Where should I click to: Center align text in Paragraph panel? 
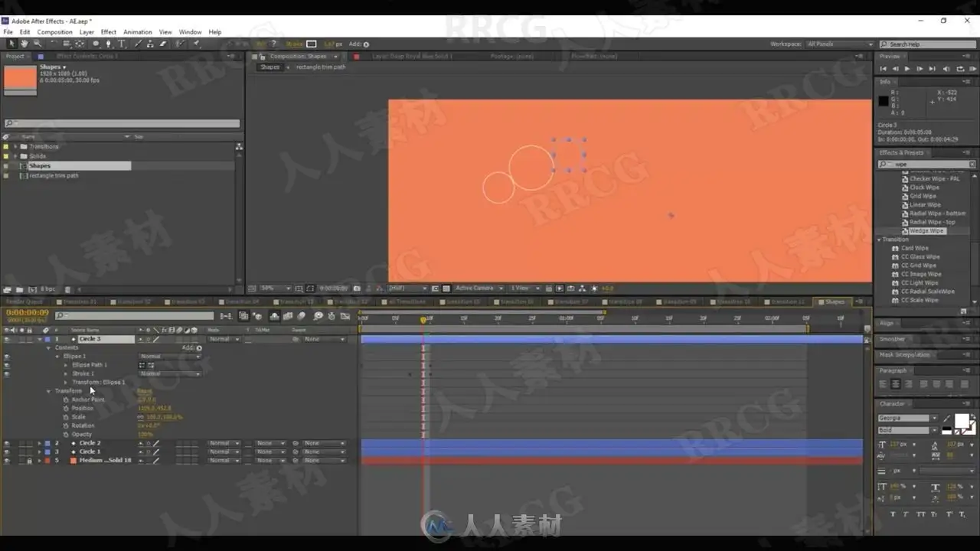[x=896, y=383]
